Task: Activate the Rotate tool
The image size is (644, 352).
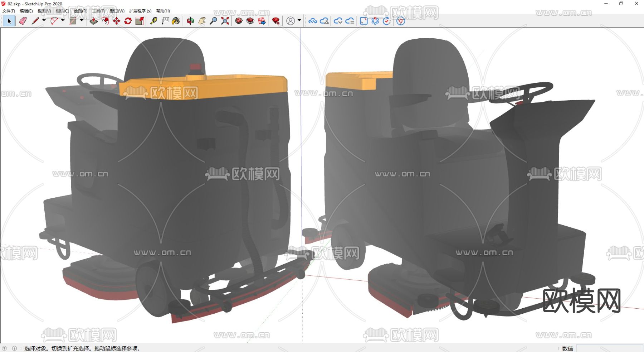Action: point(128,21)
